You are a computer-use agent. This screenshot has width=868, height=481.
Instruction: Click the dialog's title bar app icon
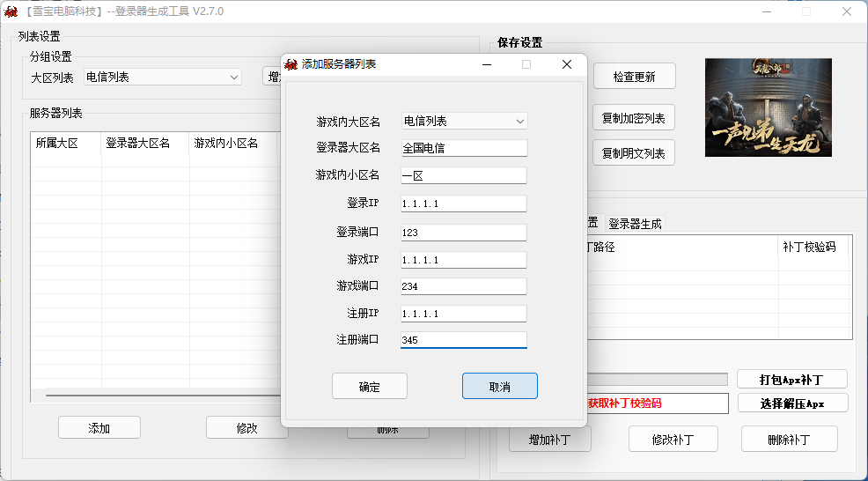click(x=291, y=64)
